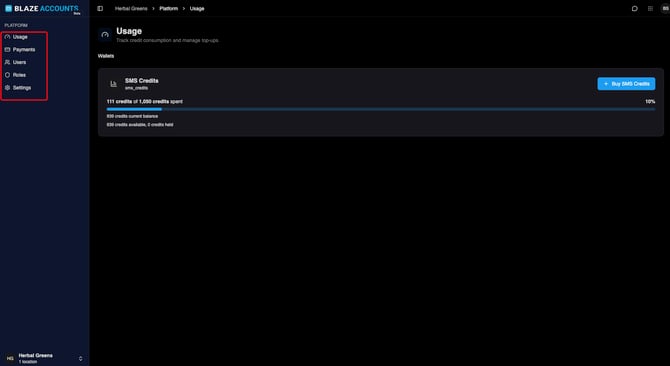The width and height of the screenshot is (670, 366).
Task: Click the chart icon next to SMS Credits
Action: [113, 84]
